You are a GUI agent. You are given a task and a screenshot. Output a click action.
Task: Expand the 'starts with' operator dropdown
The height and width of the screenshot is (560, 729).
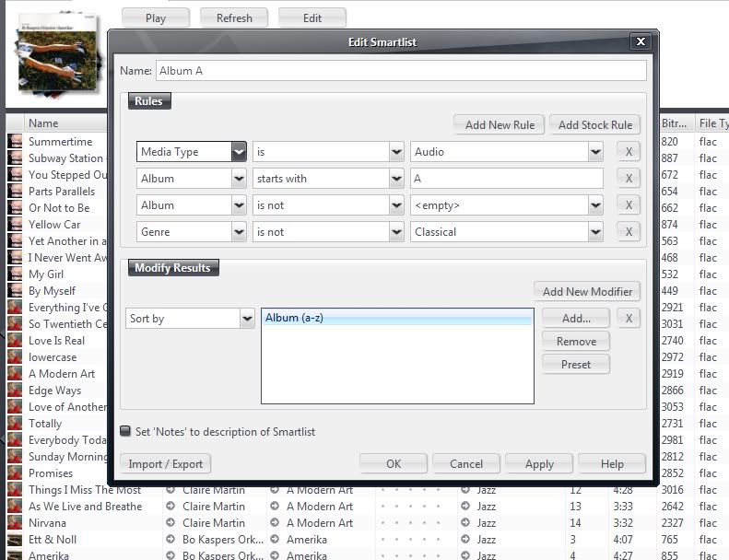point(396,179)
